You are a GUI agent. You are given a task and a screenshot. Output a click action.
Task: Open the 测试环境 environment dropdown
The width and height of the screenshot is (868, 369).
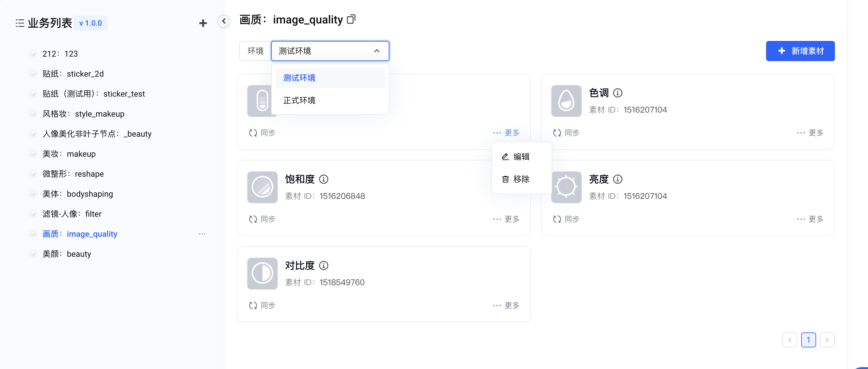(330, 51)
